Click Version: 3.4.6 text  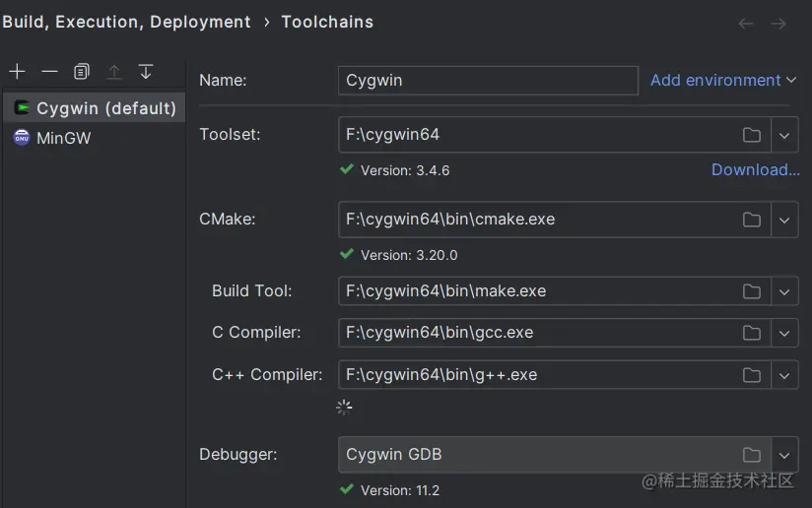click(x=405, y=170)
